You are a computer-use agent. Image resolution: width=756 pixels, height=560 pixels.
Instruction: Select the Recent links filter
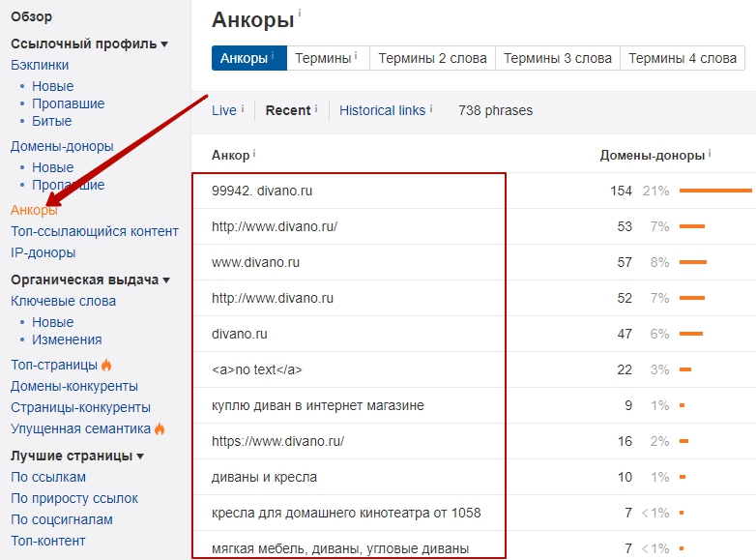[x=288, y=110]
